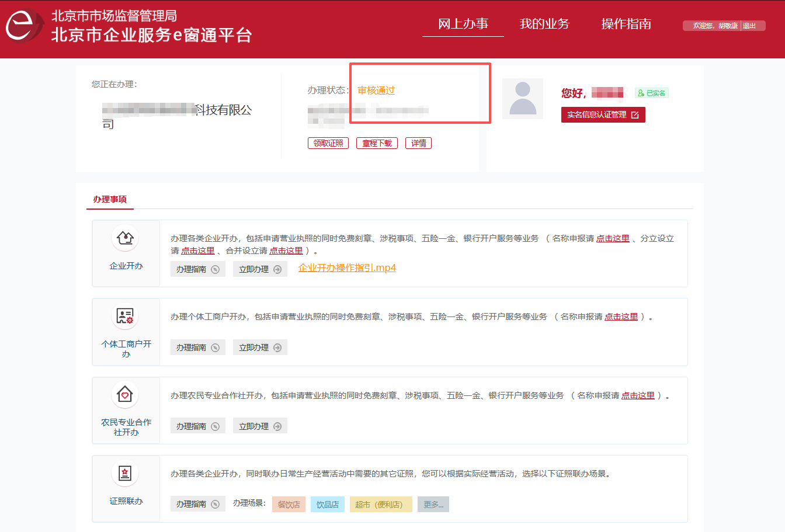Click 办理指南 in 企业开办 row
The height and width of the screenshot is (532, 785).
pos(198,269)
